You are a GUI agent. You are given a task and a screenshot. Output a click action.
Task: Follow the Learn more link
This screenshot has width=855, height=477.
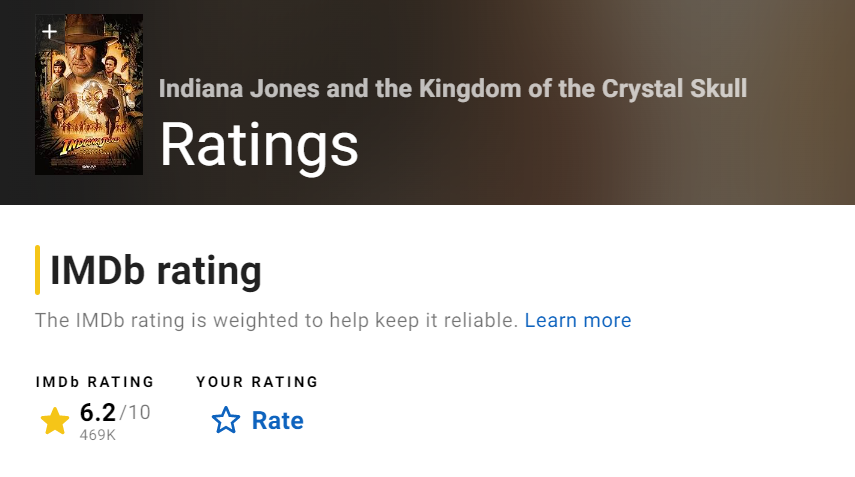[x=577, y=321]
